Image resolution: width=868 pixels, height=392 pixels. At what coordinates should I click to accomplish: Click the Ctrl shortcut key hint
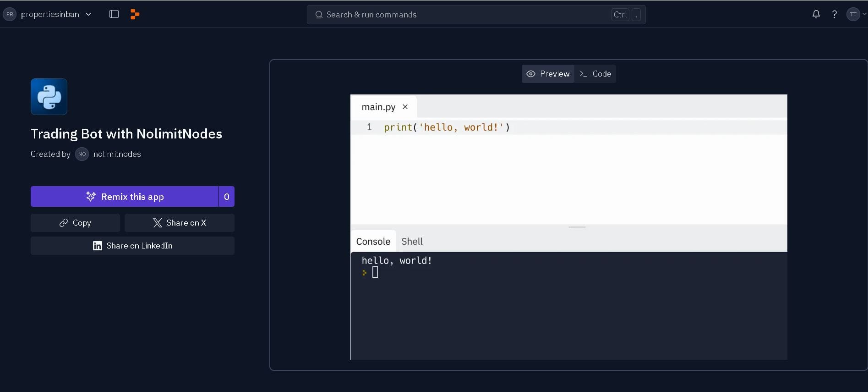tap(620, 15)
